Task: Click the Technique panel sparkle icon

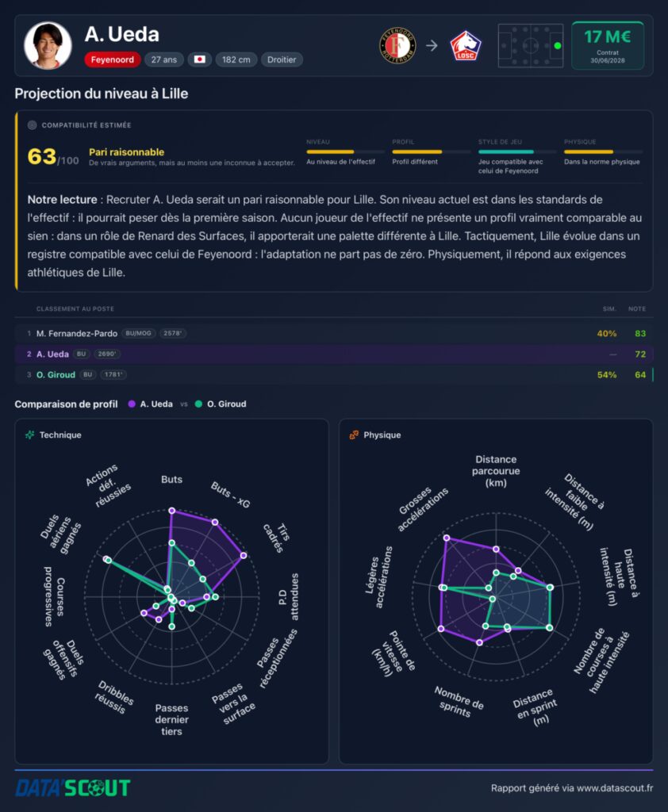Action: (30, 435)
